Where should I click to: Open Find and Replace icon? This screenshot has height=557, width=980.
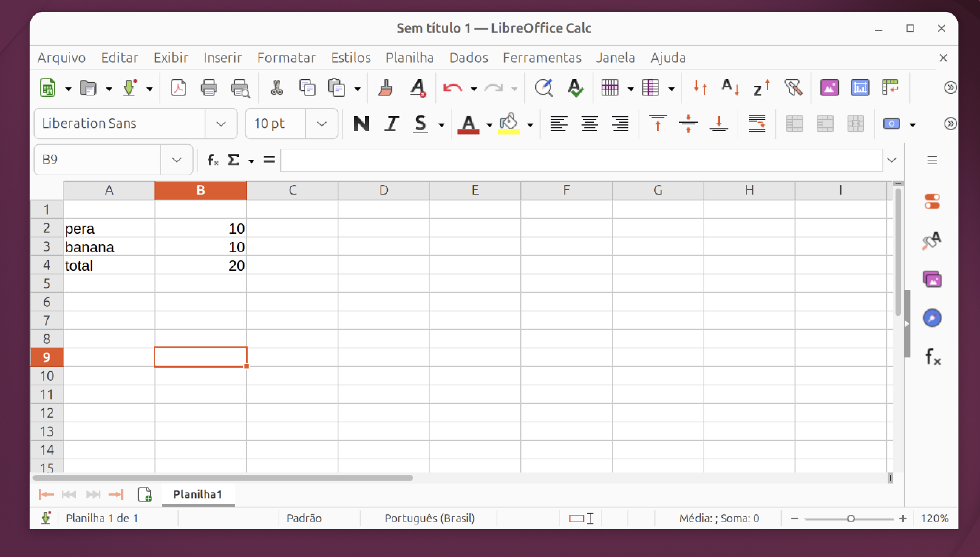coord(544,88)
